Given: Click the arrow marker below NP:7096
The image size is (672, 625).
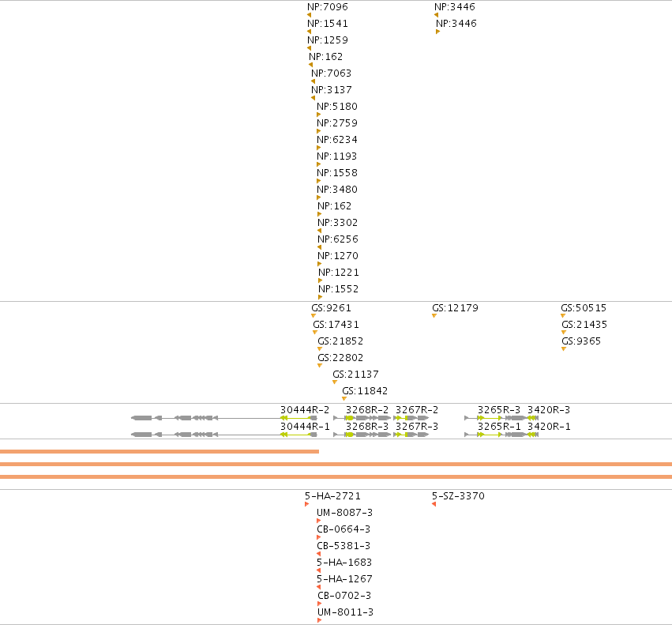Looking at the screenshot, I should pyautogui.click(x=309, y=15).
